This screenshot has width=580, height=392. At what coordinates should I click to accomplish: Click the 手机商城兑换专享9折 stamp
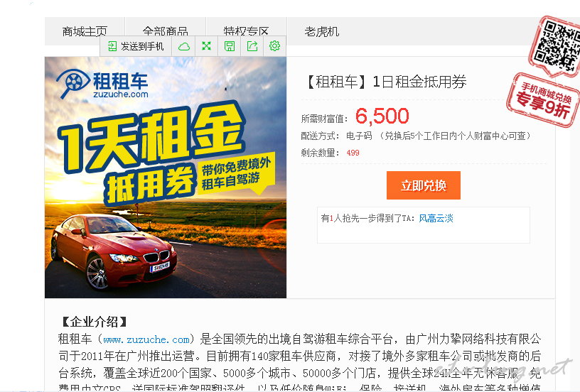pyautogui.click(x=543, y=100)
